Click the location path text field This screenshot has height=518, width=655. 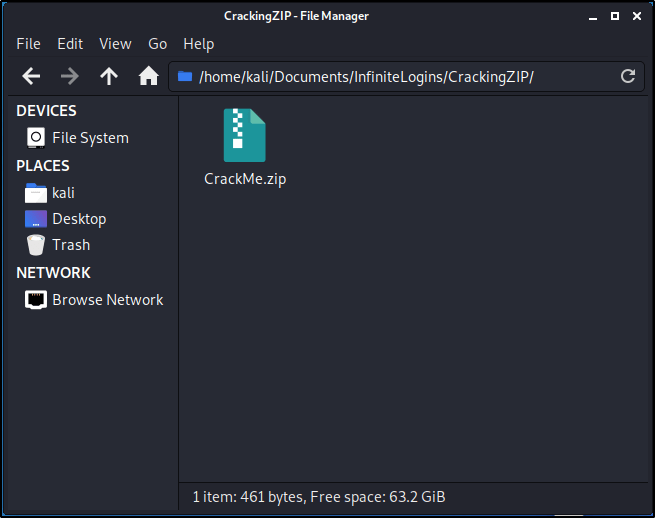[400, 76]
